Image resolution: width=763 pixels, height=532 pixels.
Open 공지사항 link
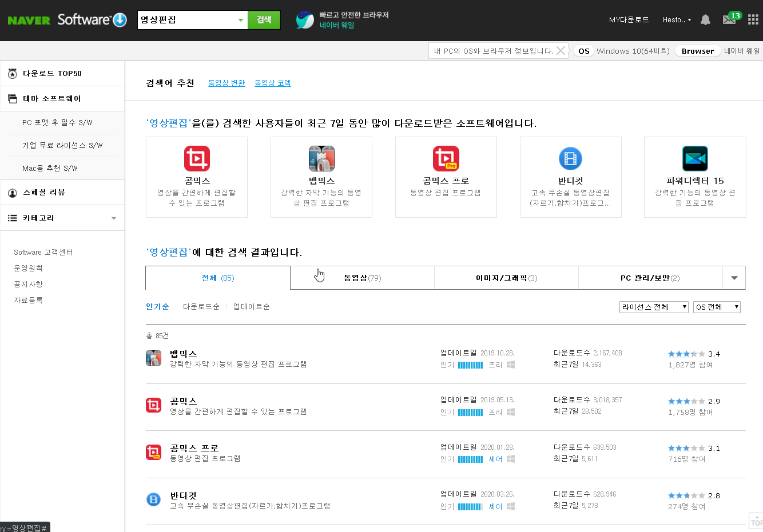[28, 284]
